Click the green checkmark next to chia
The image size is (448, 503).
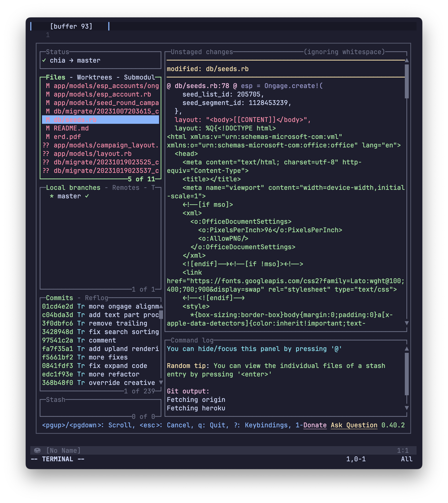click(44, 60)
